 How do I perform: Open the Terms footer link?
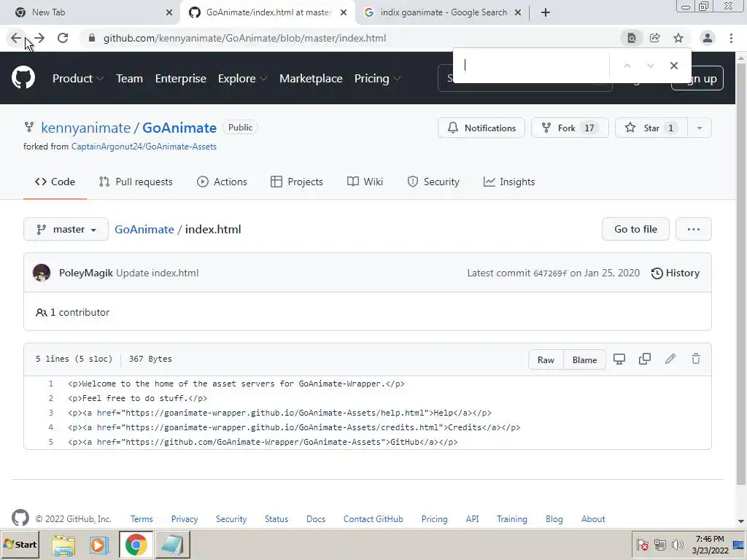(142, 519)
